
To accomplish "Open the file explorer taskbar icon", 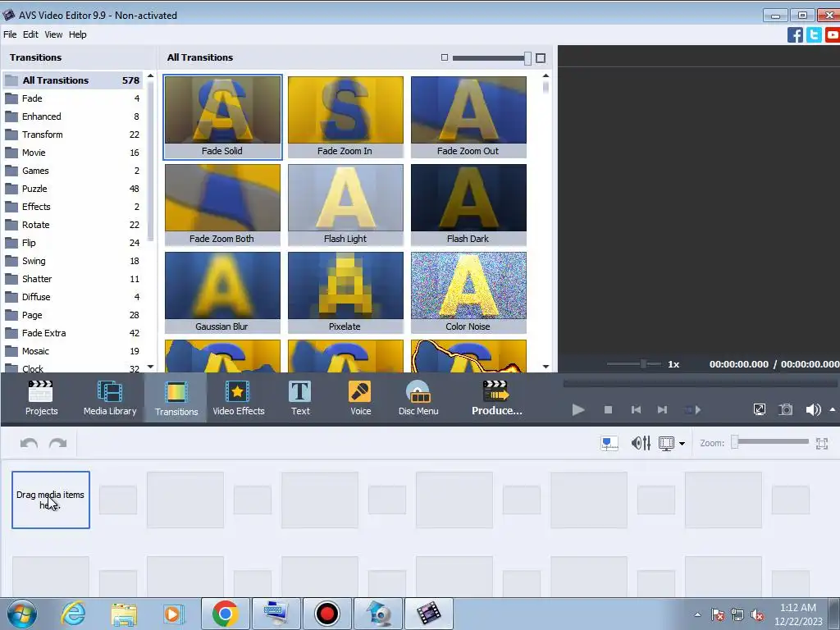I will (124, 614).
